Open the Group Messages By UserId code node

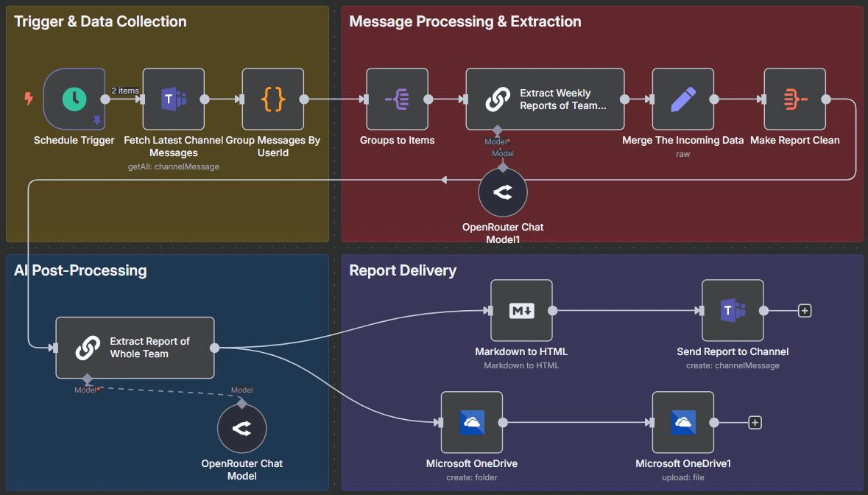coord(273,99)
